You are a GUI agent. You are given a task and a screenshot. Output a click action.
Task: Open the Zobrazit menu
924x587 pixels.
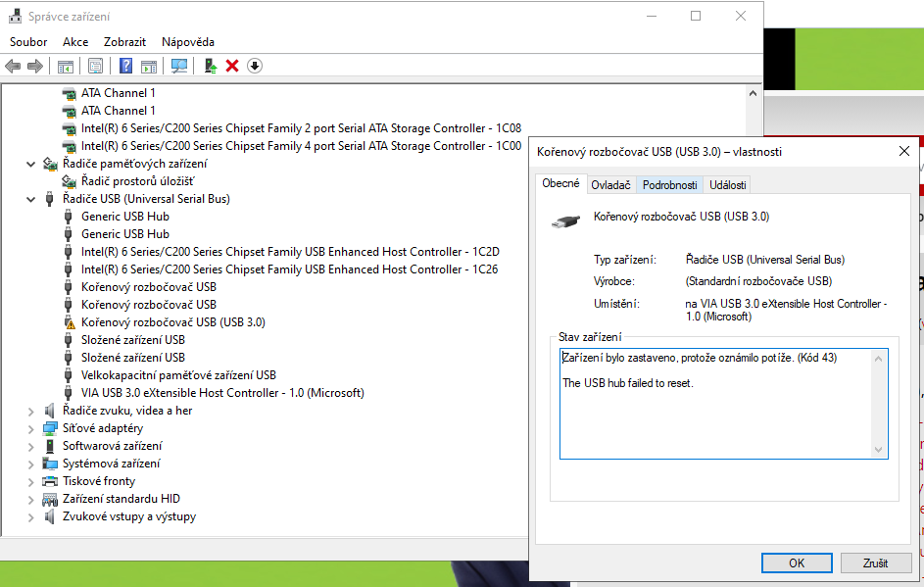tap(124, 42)
